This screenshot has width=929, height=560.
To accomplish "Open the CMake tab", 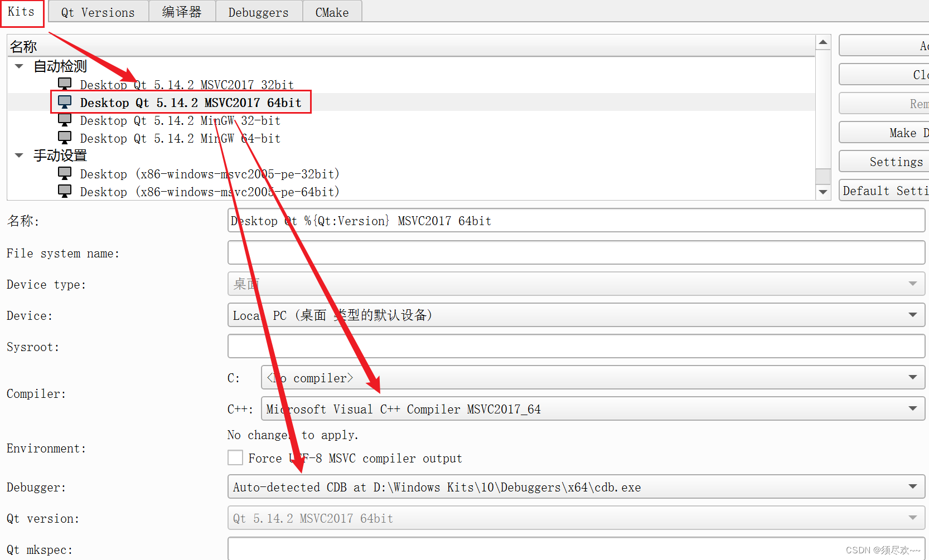I will (332, 12).
